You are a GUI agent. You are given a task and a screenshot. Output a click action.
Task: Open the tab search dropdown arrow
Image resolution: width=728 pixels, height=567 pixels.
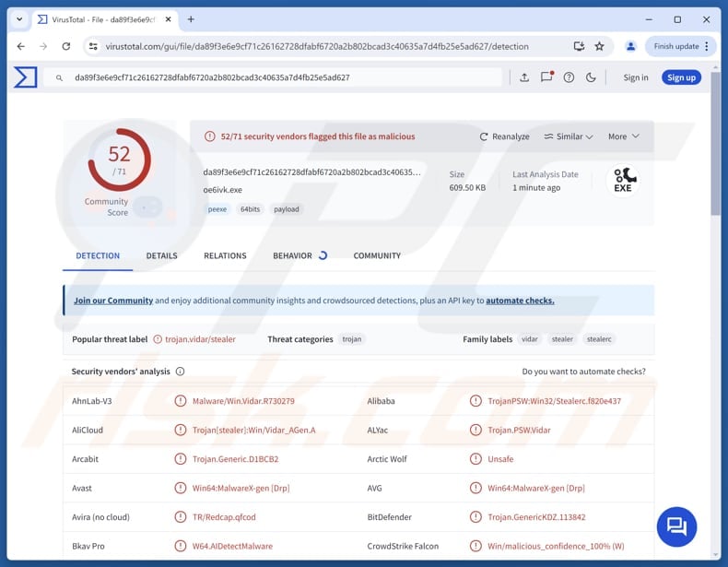pos(19,19)
